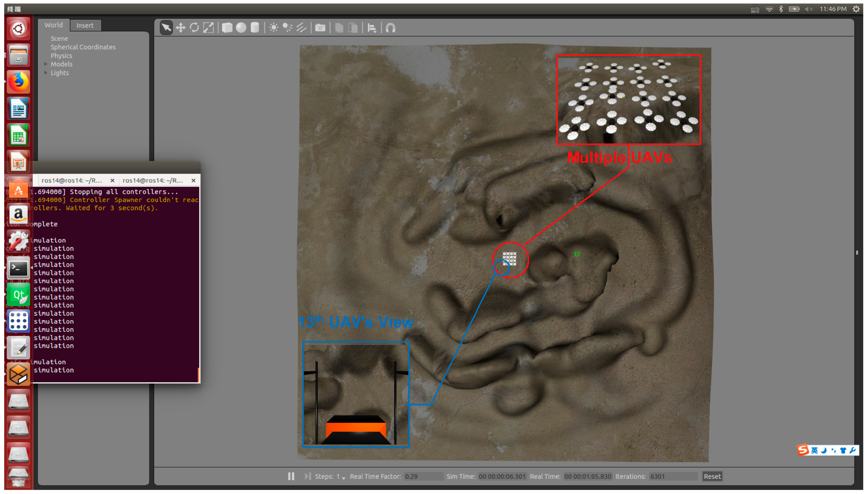Select the translate mode tool
This screenshot has width=868, height=494.
[x=181, y=28]
